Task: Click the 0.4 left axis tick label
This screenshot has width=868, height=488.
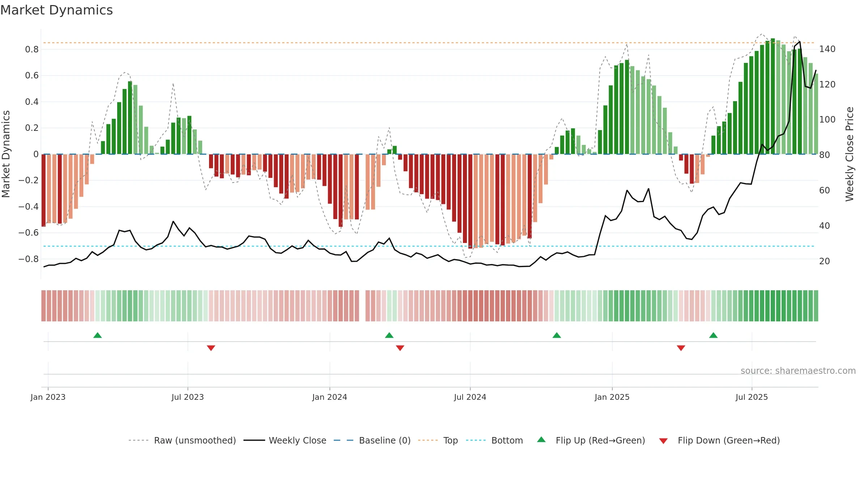Action: (32, 102)
